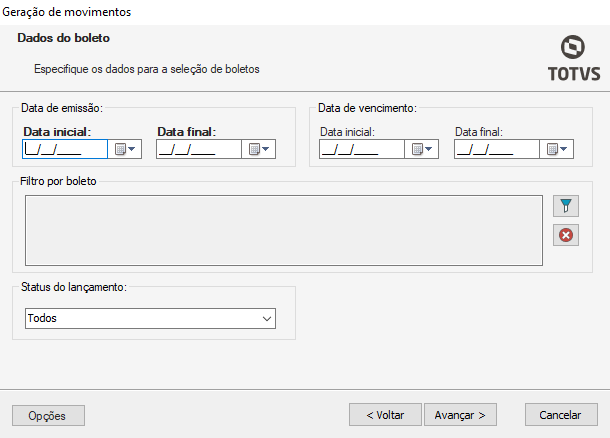Screen dimensions: 610x438
Task: Open calendar for due date Data inicial
Action: 421,149
